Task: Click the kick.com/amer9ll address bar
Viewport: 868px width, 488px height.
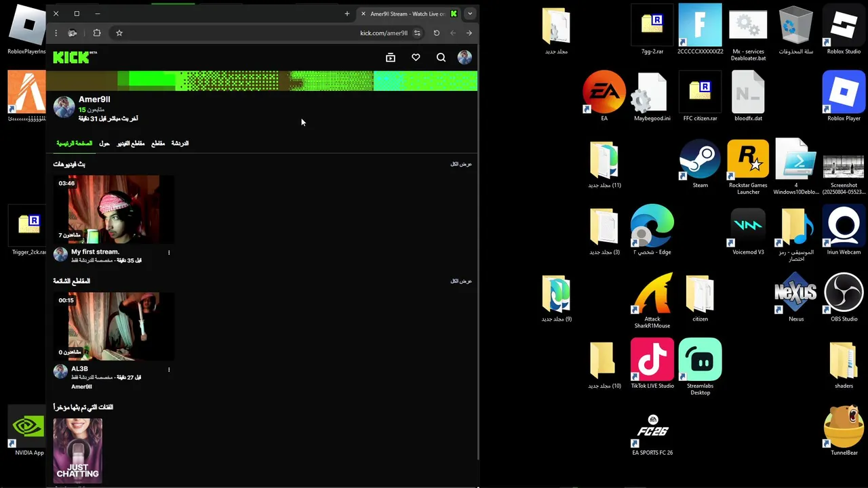Action: (384, 33)
